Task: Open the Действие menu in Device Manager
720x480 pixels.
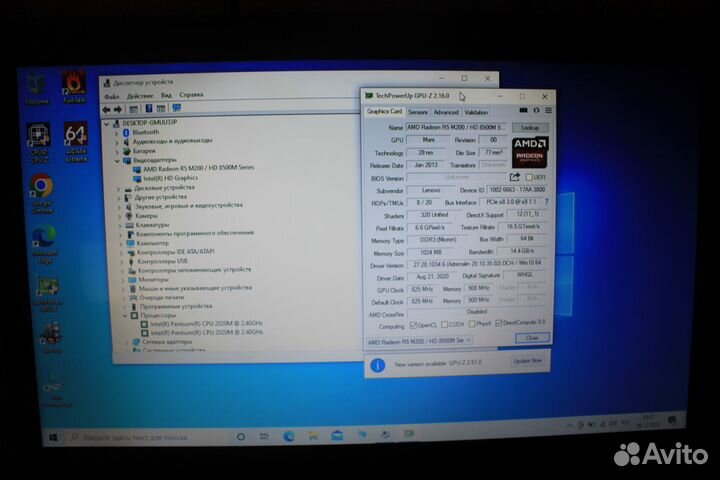Action: pyautogui.click(x=140, y=96)
